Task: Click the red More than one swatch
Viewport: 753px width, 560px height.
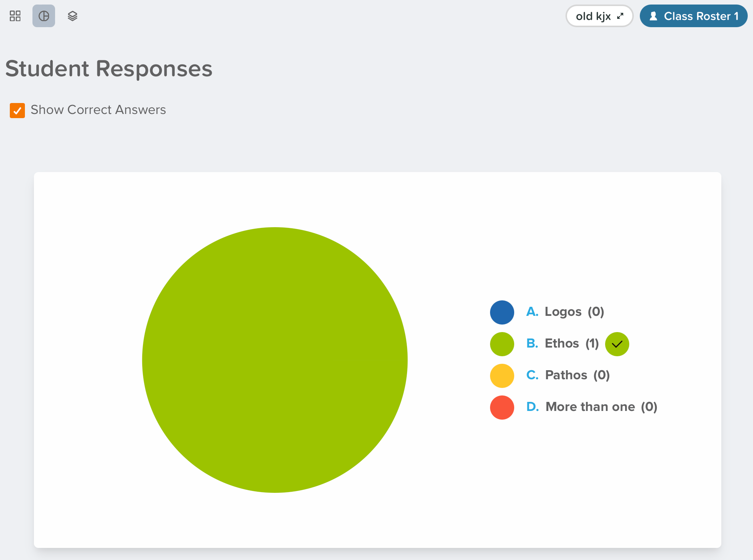Action: 502,407
